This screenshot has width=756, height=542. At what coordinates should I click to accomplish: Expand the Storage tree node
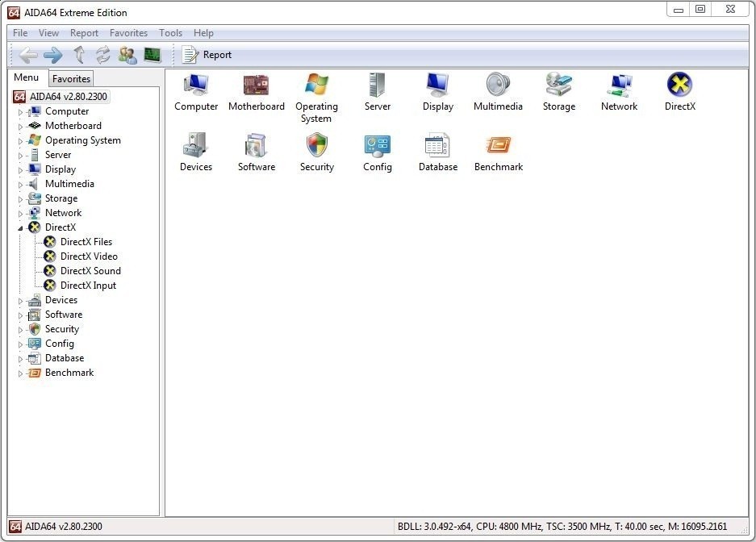tap(20, 198)
